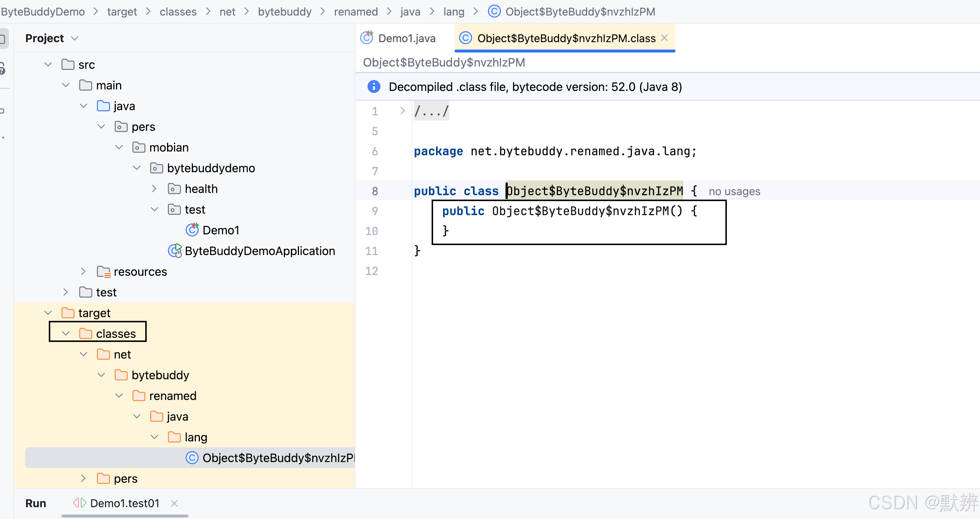Click the Demo1.test01 run configuration icon
This screenshot has height=519, width=980.
(80, 503)
